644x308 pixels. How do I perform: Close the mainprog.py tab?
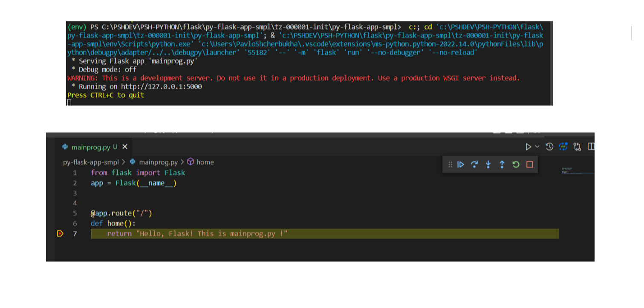pyautogui.click(x=125, y=147)
